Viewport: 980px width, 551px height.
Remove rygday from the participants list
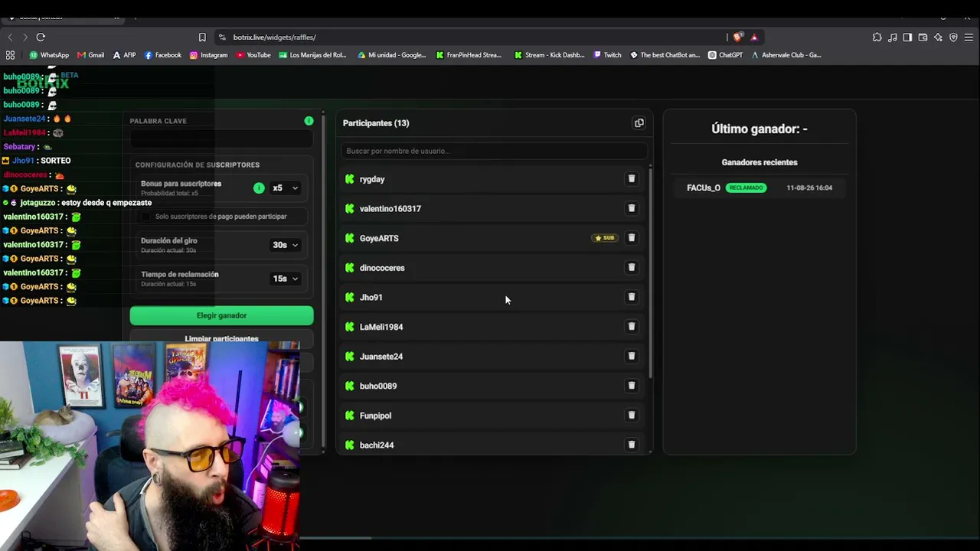pos(632,179)
